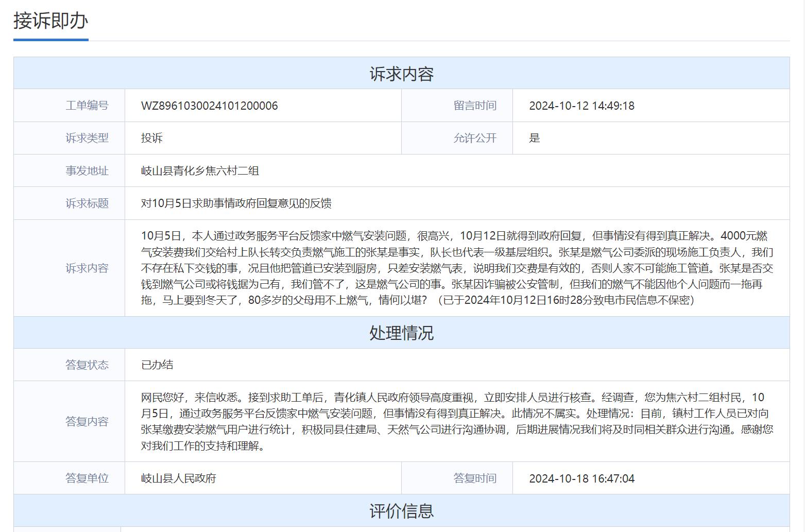Screen dimensions: 805x532
Task: Click the 处理情况 section header
Action: point(401,332)
